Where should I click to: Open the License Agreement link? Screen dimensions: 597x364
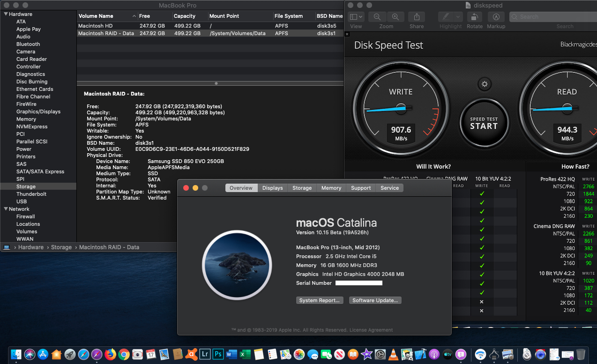tap(371, 330)
